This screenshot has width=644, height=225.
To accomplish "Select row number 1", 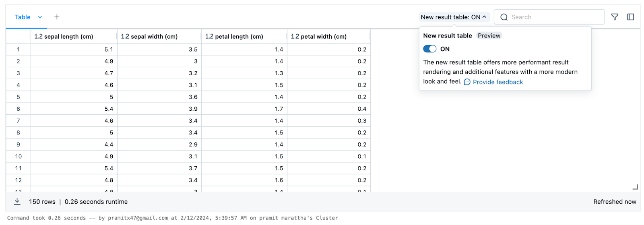I will 18,49.
